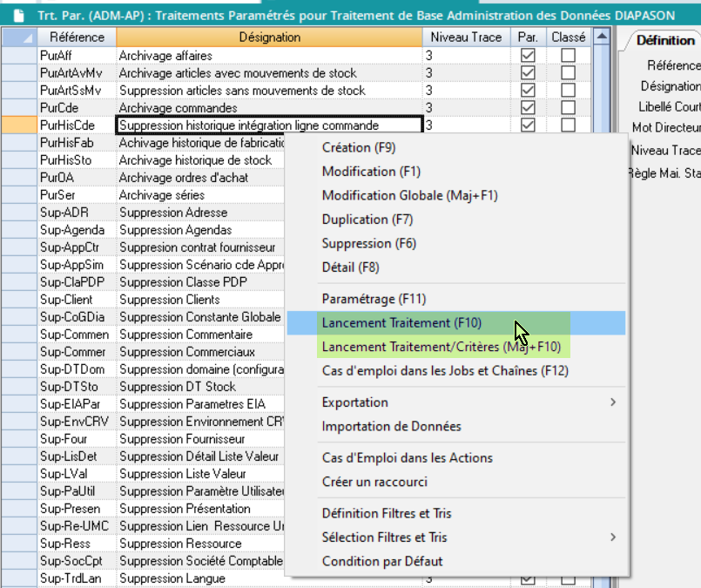Choose Lancement Traitement (F10) in the context menu
The width and height of the screenshot is (701, 588).
point(401,323)
